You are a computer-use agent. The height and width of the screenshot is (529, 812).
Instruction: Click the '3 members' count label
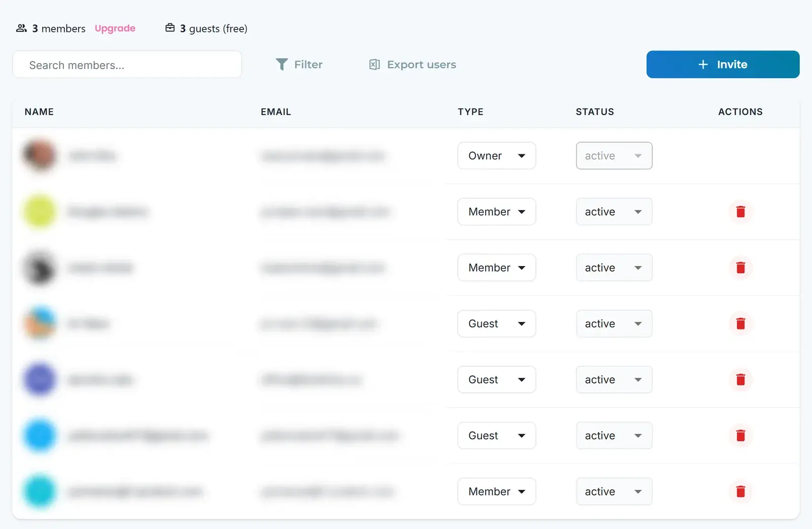point(59,28)
